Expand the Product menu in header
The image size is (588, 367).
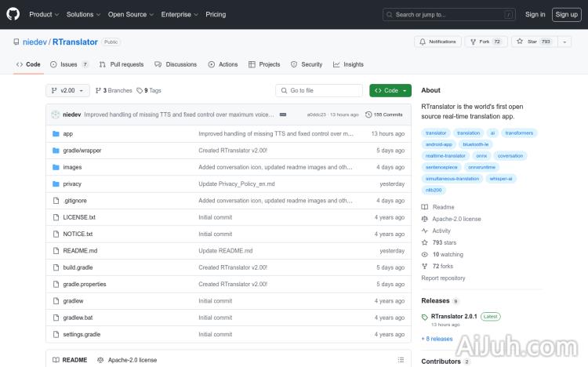43,14
